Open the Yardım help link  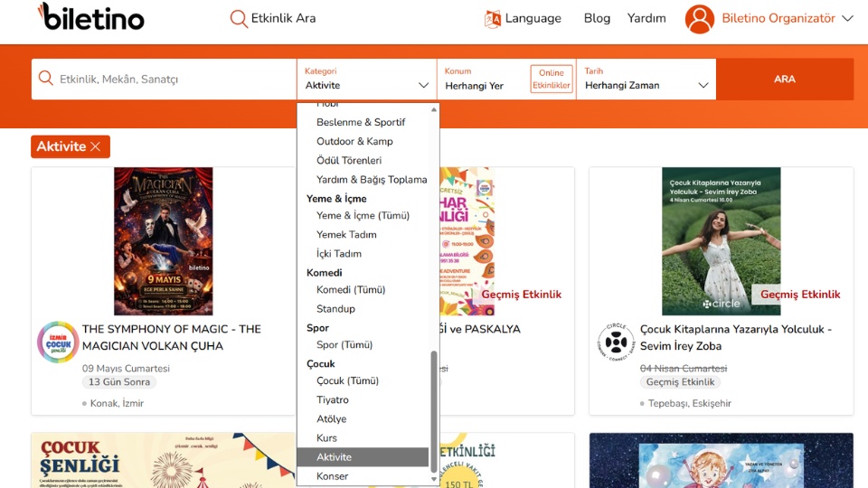tap(646, 18)
